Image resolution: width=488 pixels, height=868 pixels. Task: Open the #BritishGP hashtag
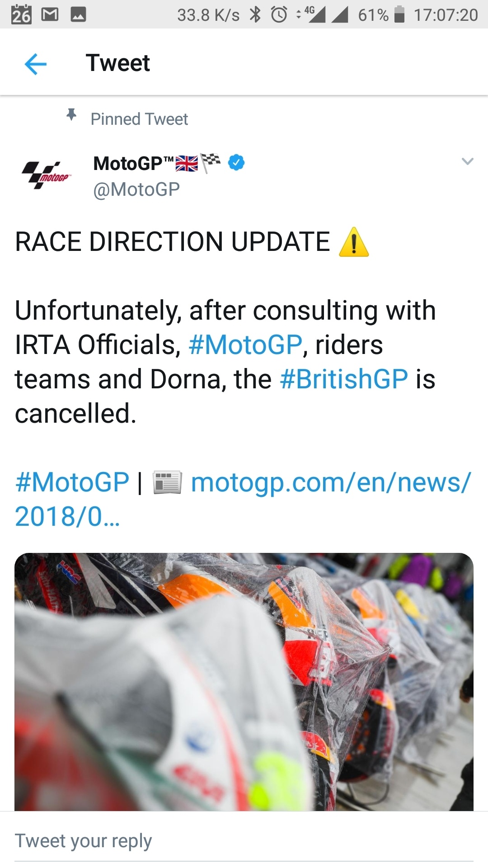coord(344,379)
